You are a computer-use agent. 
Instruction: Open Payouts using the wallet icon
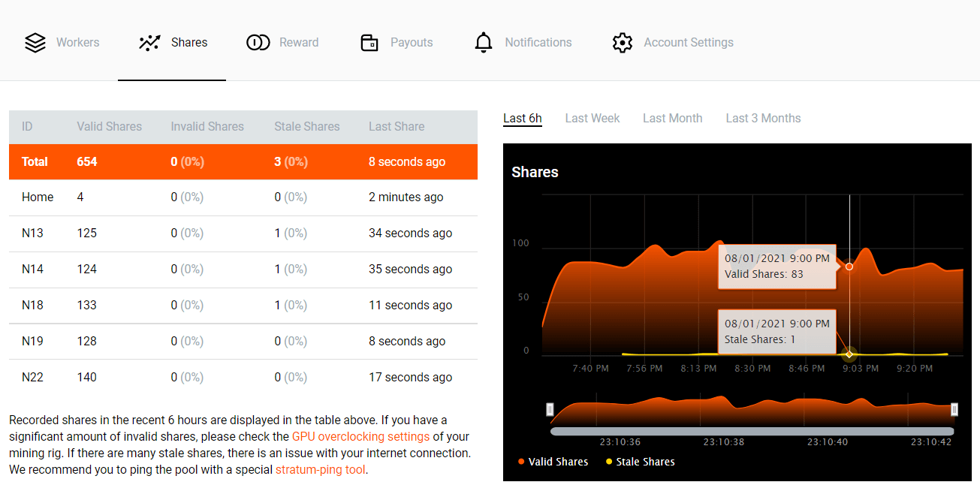point(369,43)
